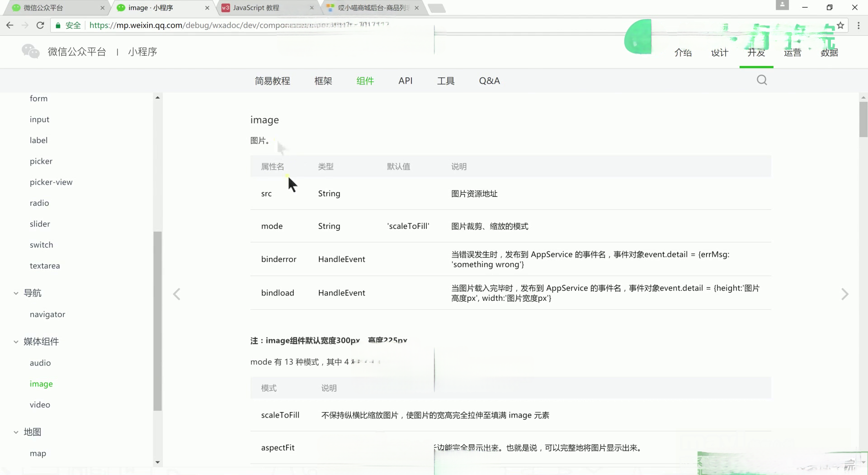Collapse the 导航 section
The image size is (868, 475).
(x=16, y=293)
